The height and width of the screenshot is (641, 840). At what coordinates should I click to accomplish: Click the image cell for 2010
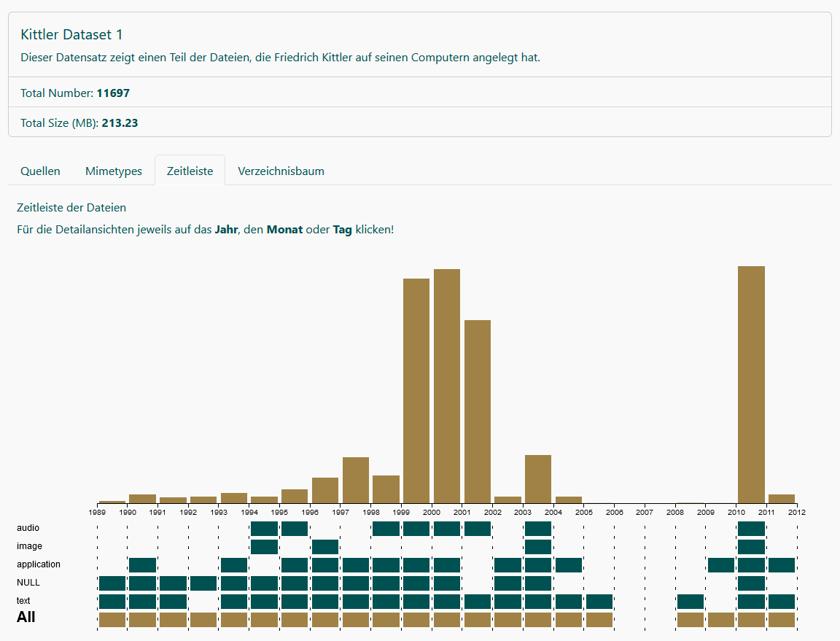click(751, 547)
